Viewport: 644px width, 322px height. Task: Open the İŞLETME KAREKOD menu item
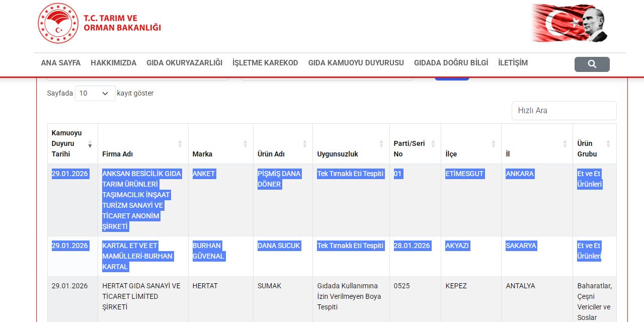[265, 63]
